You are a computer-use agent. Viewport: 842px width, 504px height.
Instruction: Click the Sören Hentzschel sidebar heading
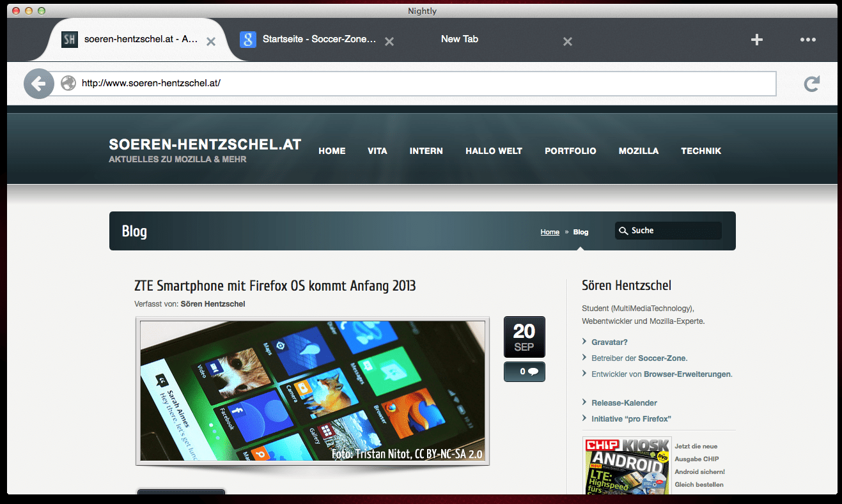pyautogui.click(x=627, y=286)
